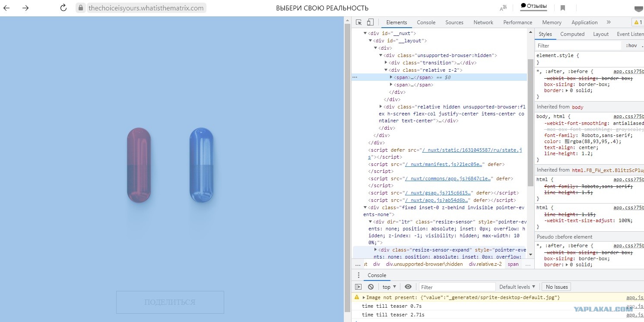Click the Styles filter input

click(578, 45)
